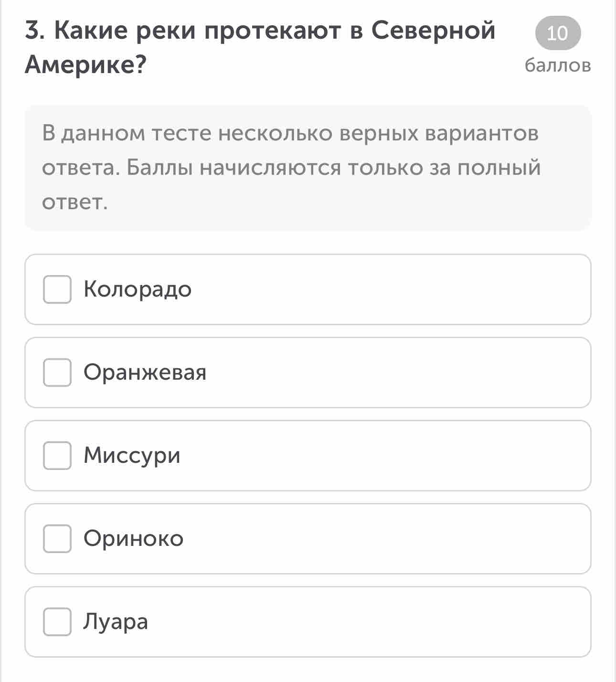616x682 pixels.
Task: Choose the Оранжевая answer card
Action: click(308, 373)
